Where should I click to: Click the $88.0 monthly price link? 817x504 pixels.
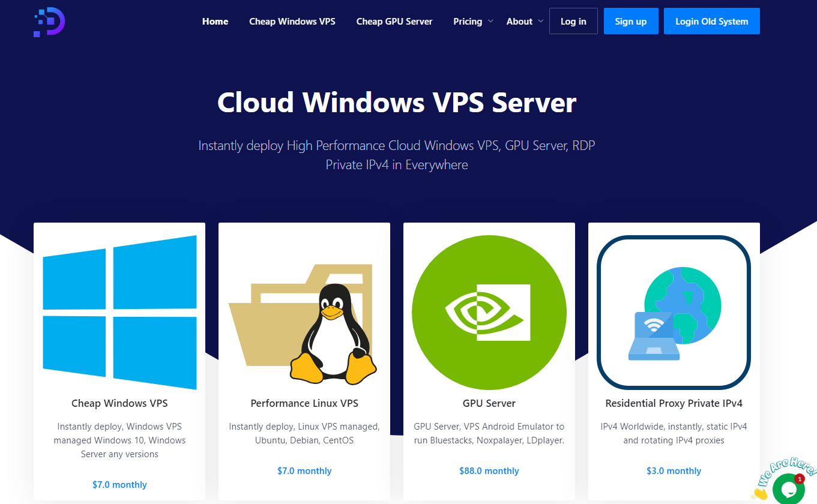click(489, 471)
